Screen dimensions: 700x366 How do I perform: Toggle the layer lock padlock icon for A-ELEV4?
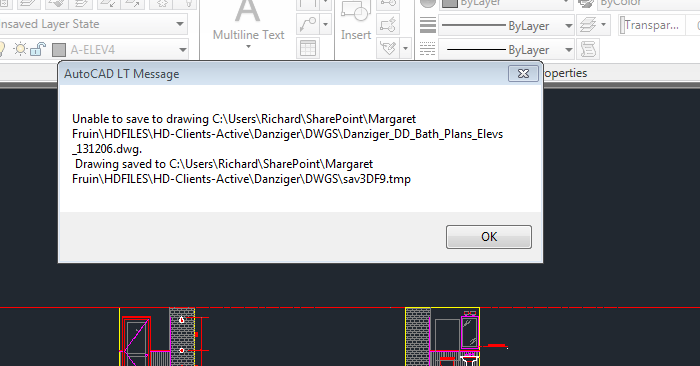click(38, 49)
